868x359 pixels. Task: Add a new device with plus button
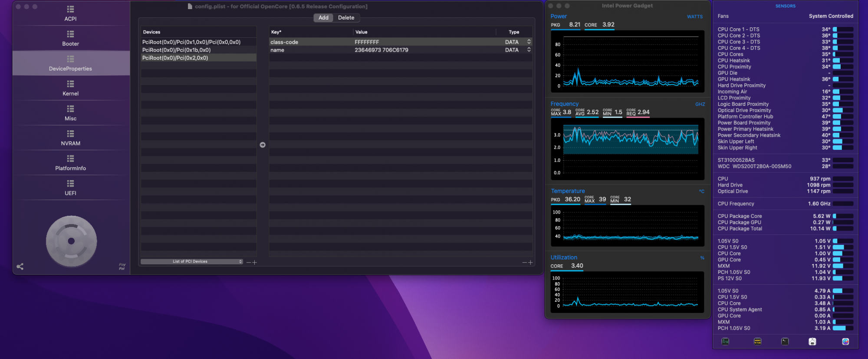[x=255, y=262]
